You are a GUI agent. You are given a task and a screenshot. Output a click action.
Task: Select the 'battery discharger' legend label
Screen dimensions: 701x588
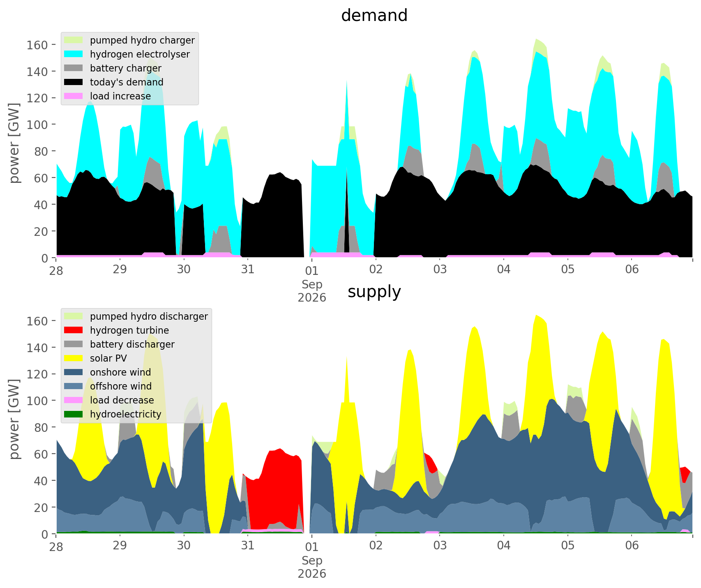(x=132, y=344)
